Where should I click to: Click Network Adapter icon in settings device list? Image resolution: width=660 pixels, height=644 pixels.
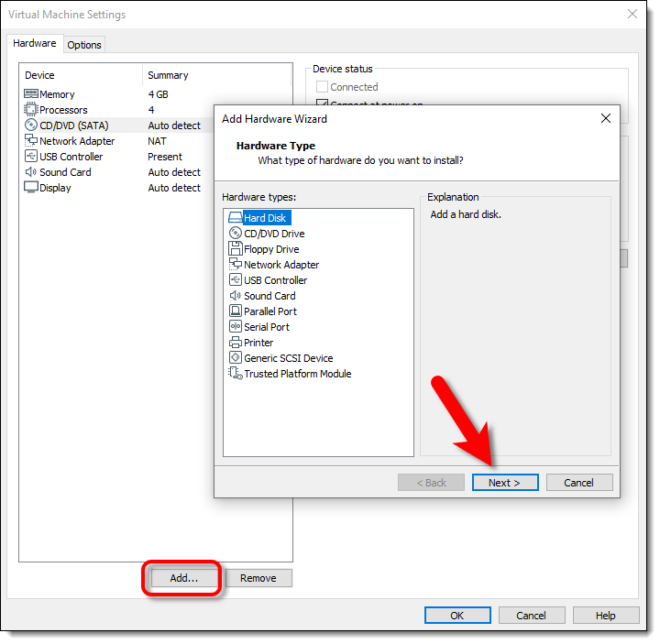point(31,139)
